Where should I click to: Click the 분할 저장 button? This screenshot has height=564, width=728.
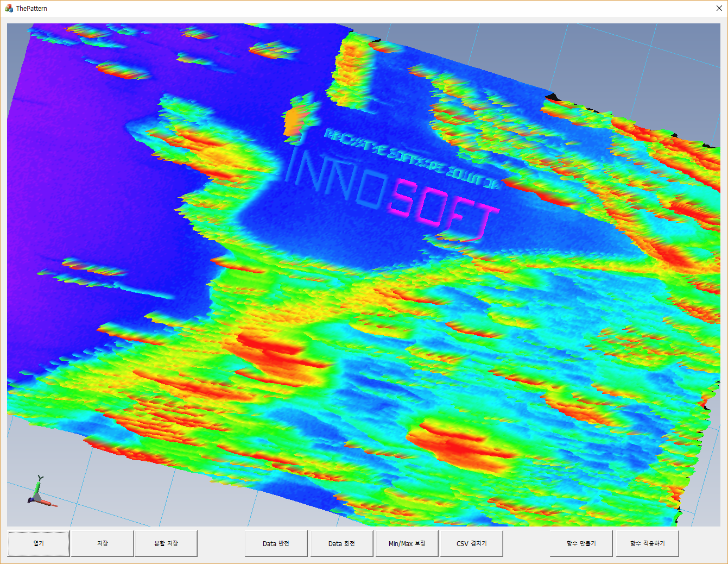pos(166,543)
